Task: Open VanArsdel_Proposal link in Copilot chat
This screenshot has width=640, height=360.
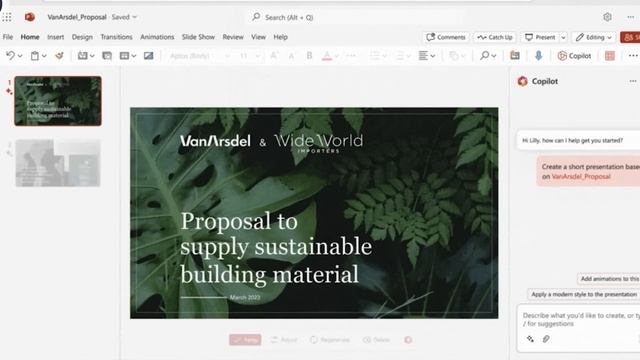Action: click(x=581, y=176)
